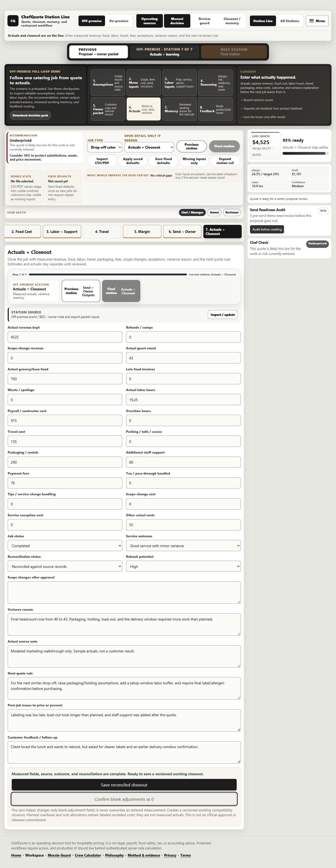Open the Crew Calculator footer link
Screen dimensions: 336x868
88,855
